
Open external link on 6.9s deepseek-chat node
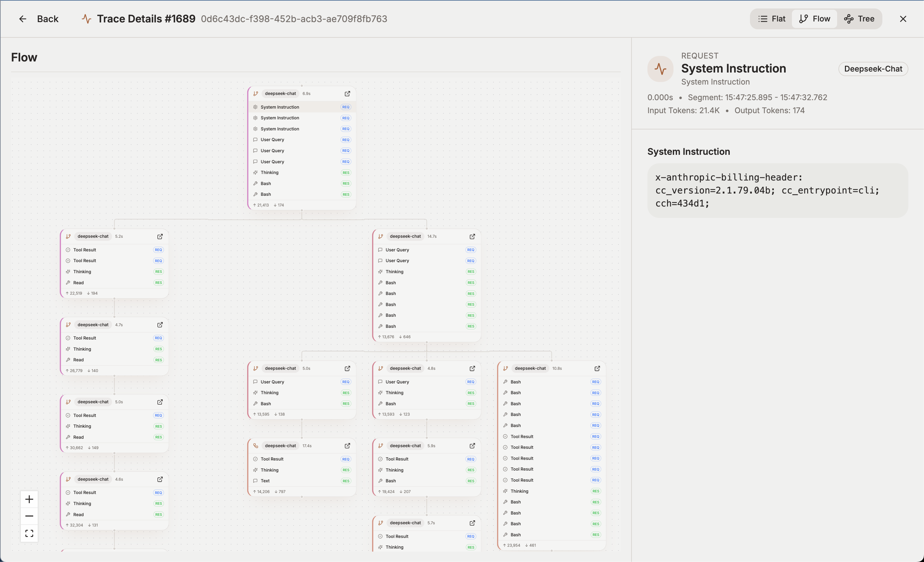(x=347, y=94)
